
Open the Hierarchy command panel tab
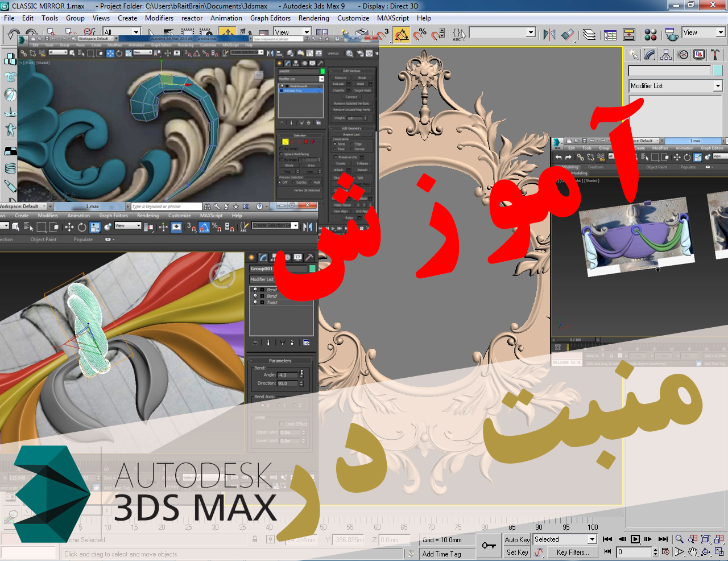pos(666,55)
